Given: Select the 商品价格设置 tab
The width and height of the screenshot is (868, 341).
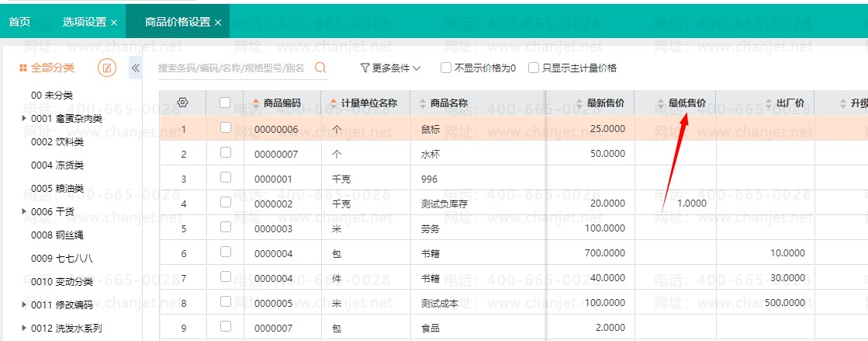Looking at the screenshot, I should pyautogui.click(x=178, y=23).
